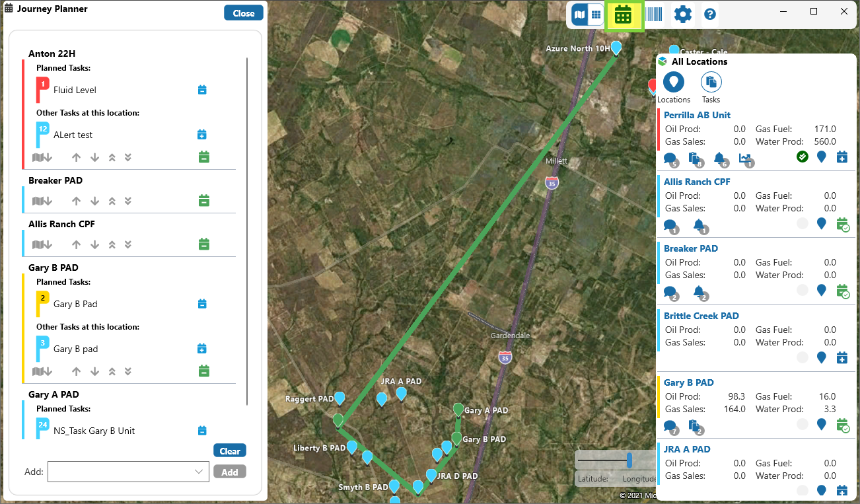Move Anton 22H to the top
Screen dimensions: 860x504
tap(112, 157)
